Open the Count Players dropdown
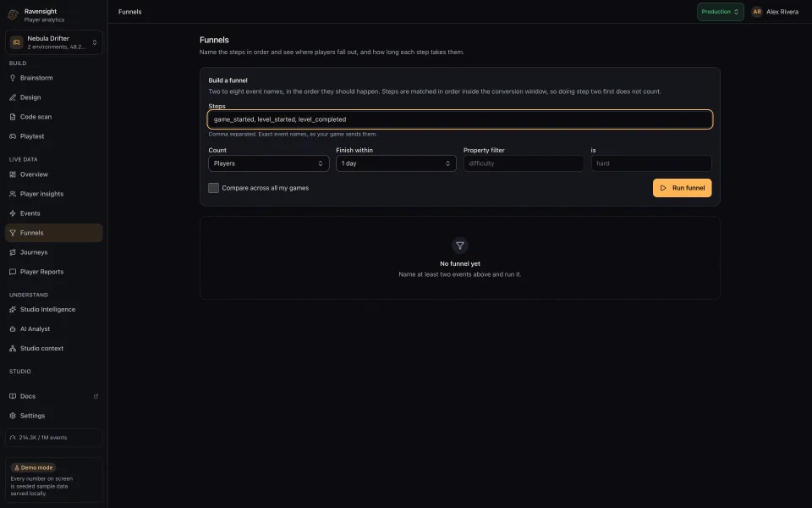The height and width of the screenshot is (508, 812). pyautogui.click(x=268, y=163)
